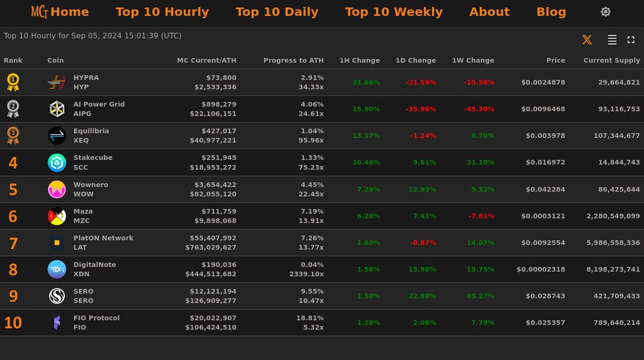Image resolution: width=644 pixels, height=360 pixels.
Task: Sort by 1D Change column header
Action: (x=416, y=60)
